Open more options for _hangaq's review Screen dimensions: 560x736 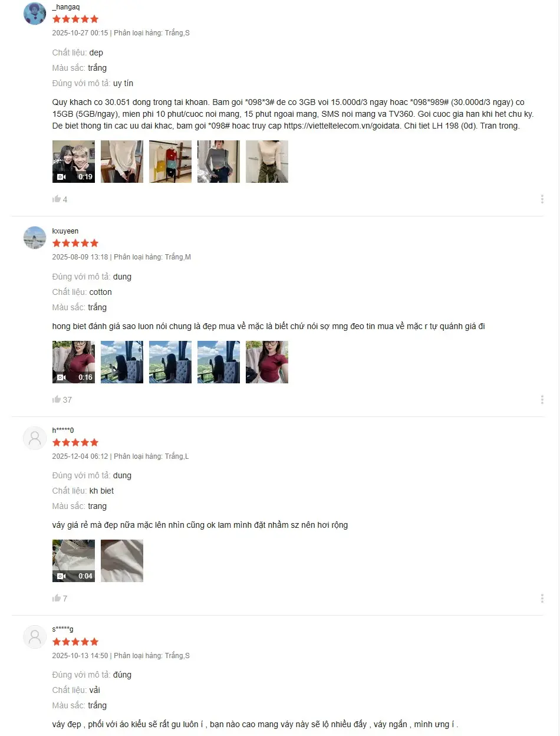click(542, 199)
